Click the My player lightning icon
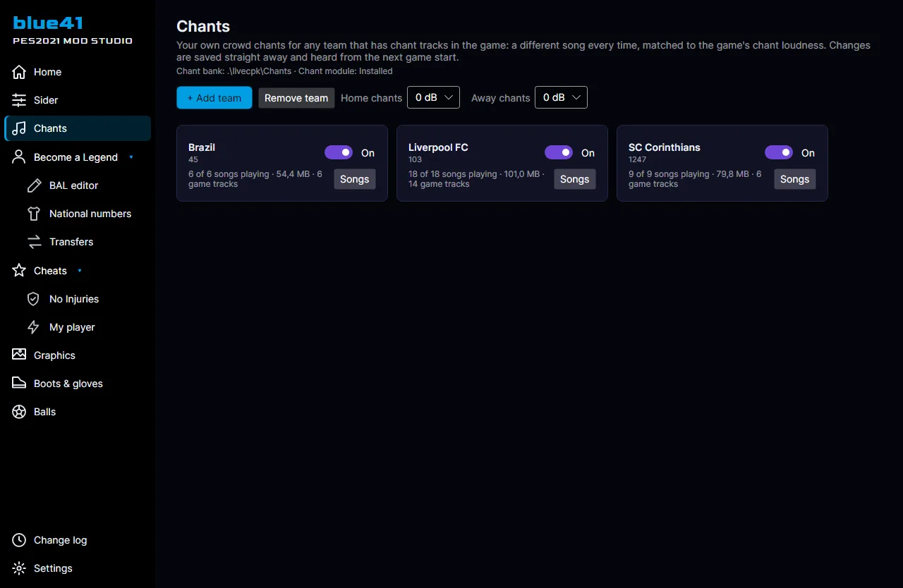The width and height of the screenshot is (903, 588). (33, 327)
